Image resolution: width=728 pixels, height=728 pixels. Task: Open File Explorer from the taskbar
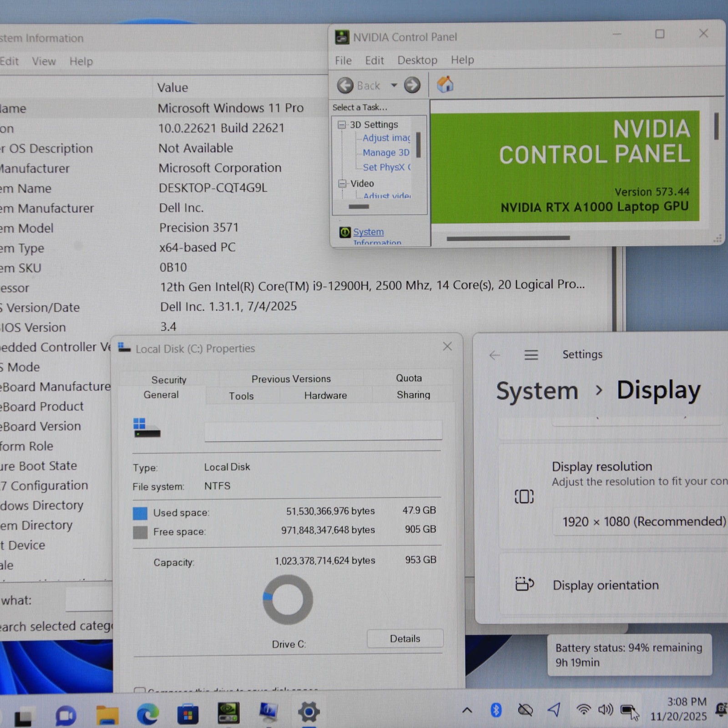click(107, 715)
